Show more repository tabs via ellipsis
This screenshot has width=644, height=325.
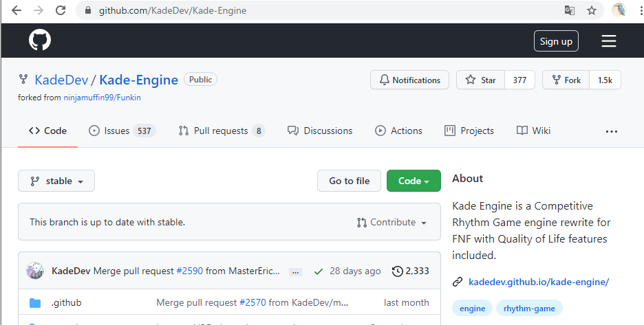point(611,131)
